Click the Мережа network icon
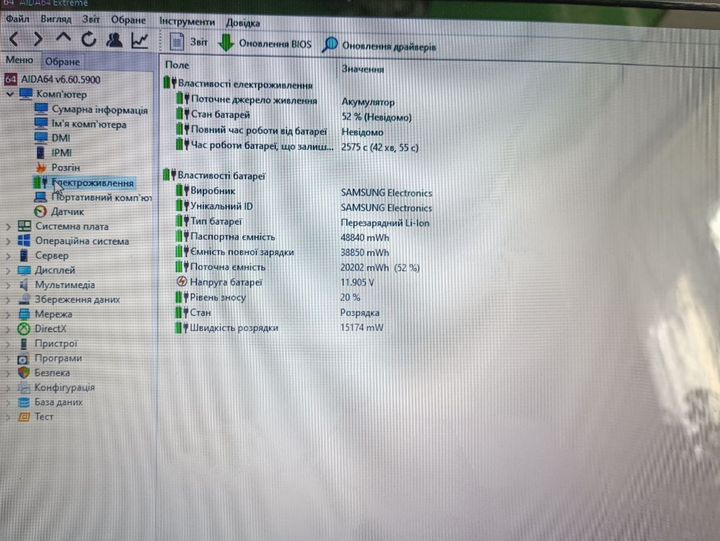The width and height of the screenshot is (720, 541). (24, 314)
